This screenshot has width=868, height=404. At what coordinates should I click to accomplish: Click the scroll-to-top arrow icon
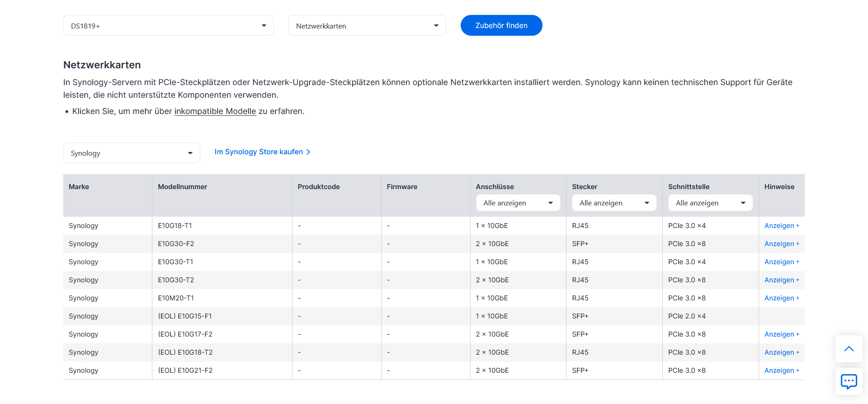click(849, 349)
